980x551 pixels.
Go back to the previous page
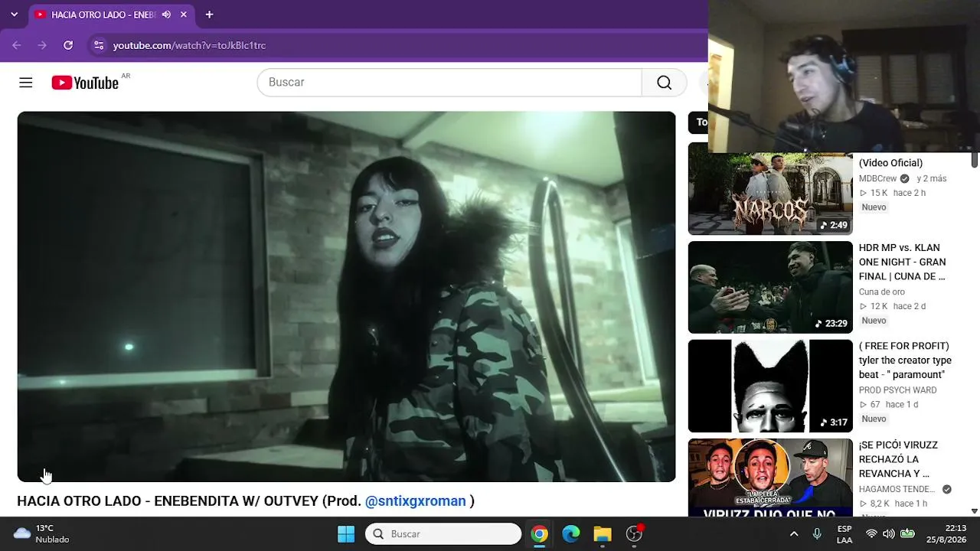click(x=17, y=45)
